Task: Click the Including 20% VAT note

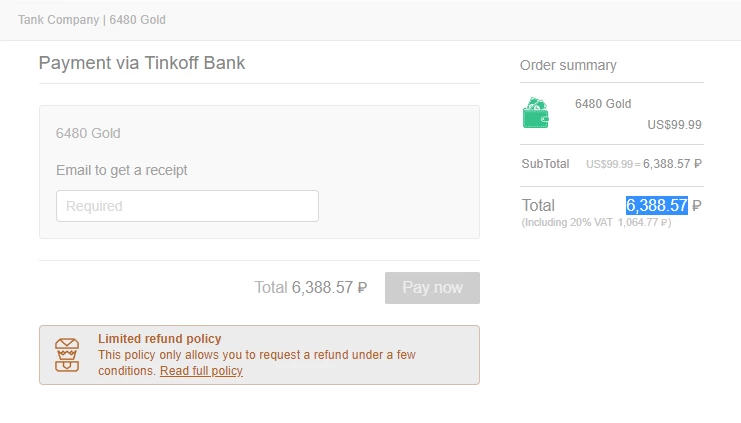Action: (x=596, y=222)
